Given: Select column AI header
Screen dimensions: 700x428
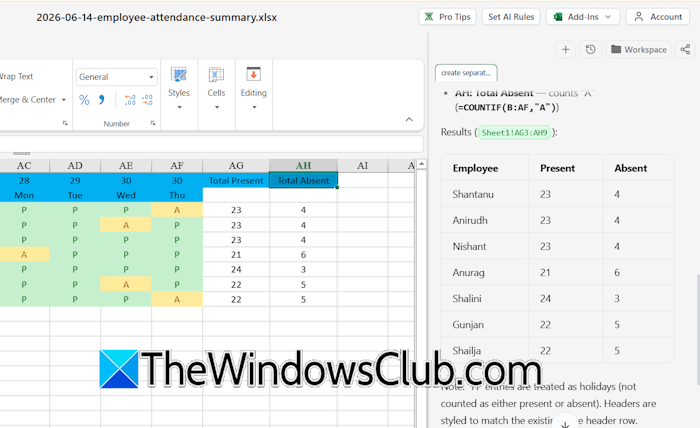Looking at the screenshot, I should click(x=362, y=166).
